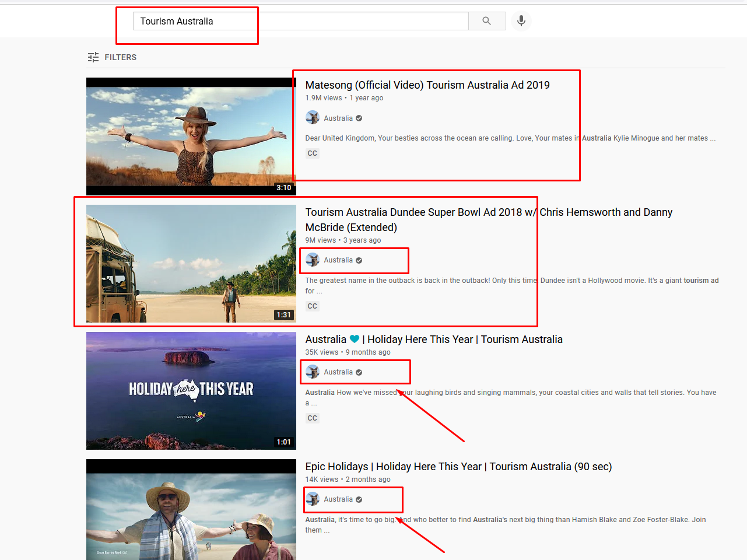Viewport: 747px width, 560px height.
Task: Click the CC badge under Holiday Here video
Action: [x=313, y=418]
